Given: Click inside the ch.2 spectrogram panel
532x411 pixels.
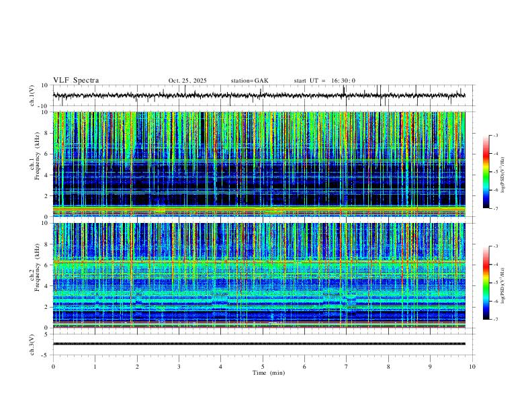Looking at the screenshot, I should click(259, 275).
